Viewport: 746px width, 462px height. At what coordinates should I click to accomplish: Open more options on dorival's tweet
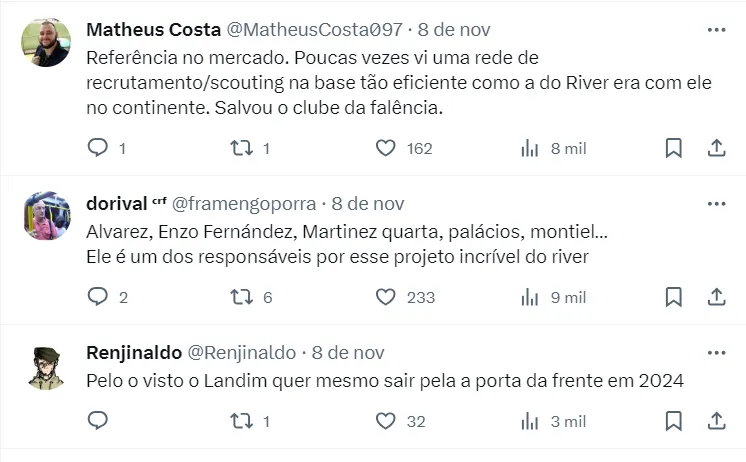pos(716,204)
